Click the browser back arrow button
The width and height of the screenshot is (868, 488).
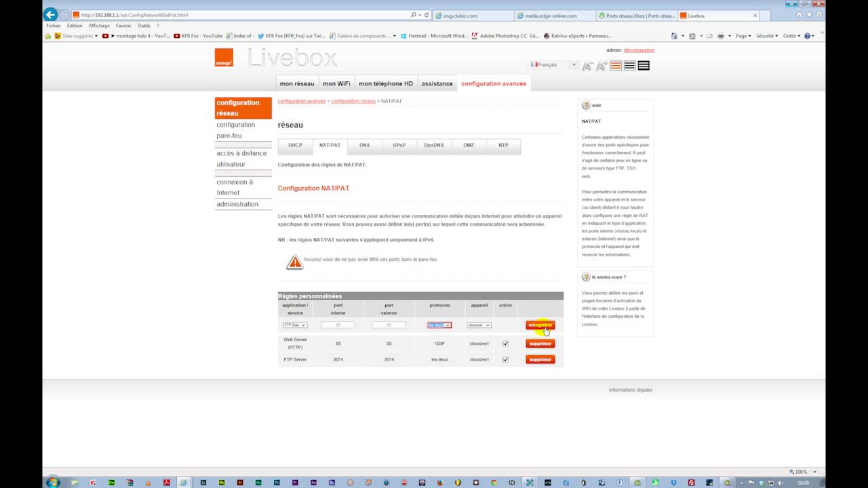pyautogui.click(x=50, y=14)
